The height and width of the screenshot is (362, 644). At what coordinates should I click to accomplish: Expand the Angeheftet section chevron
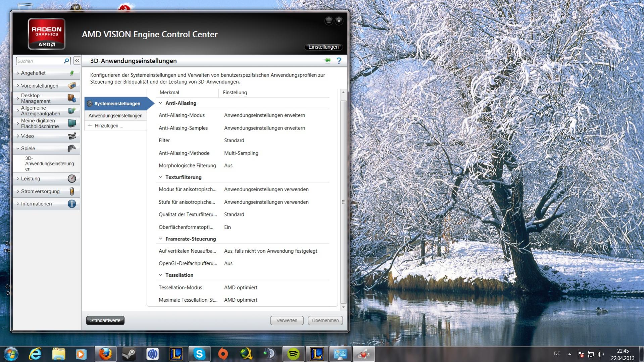[x=18, y=73]
